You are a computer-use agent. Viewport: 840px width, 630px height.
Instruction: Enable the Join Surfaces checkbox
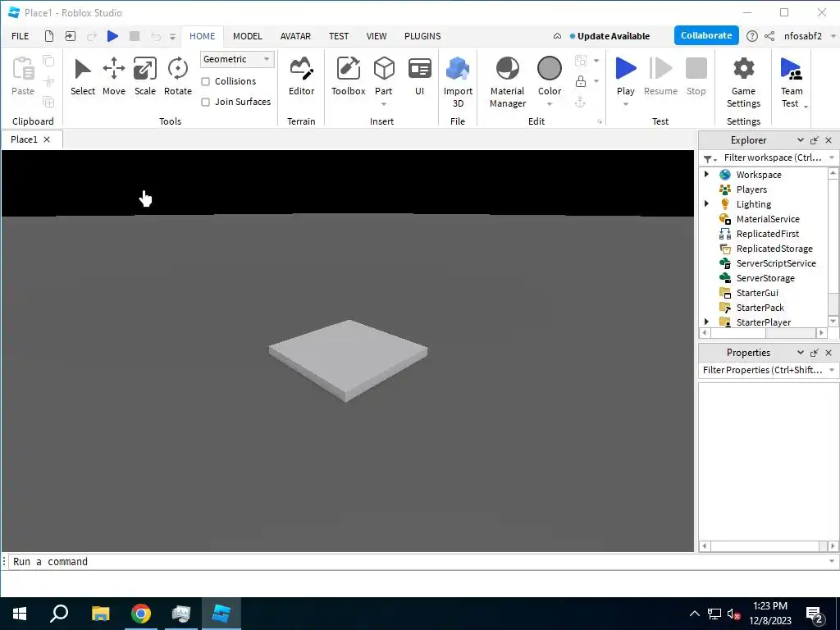pyautogui.click(x=205, y=102)
